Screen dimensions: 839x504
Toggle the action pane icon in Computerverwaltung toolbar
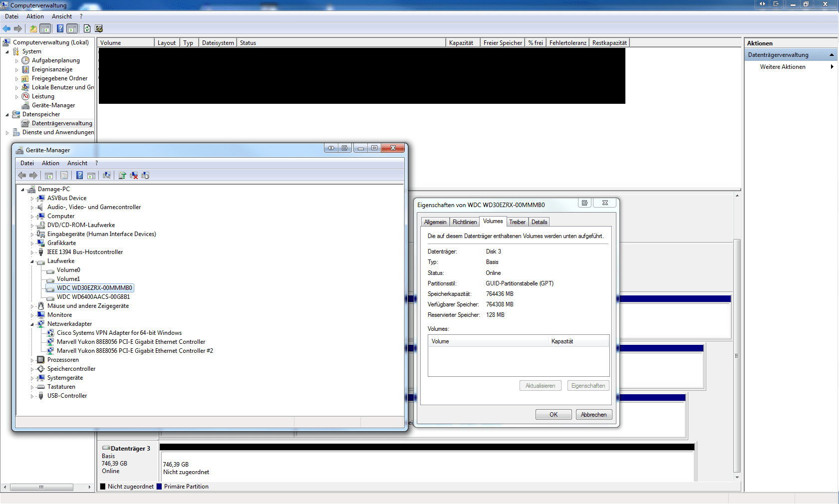pos(72,29)
